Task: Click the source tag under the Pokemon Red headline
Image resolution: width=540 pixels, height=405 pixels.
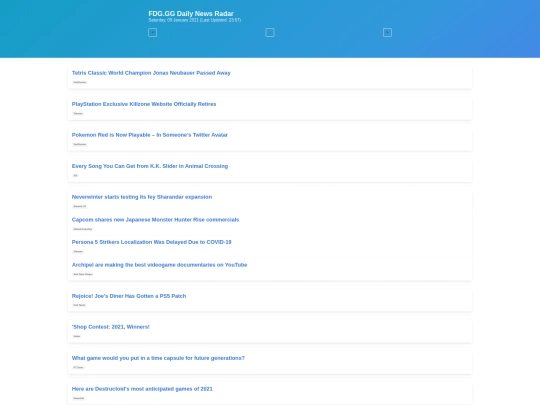Action: (x=80, y=144)
